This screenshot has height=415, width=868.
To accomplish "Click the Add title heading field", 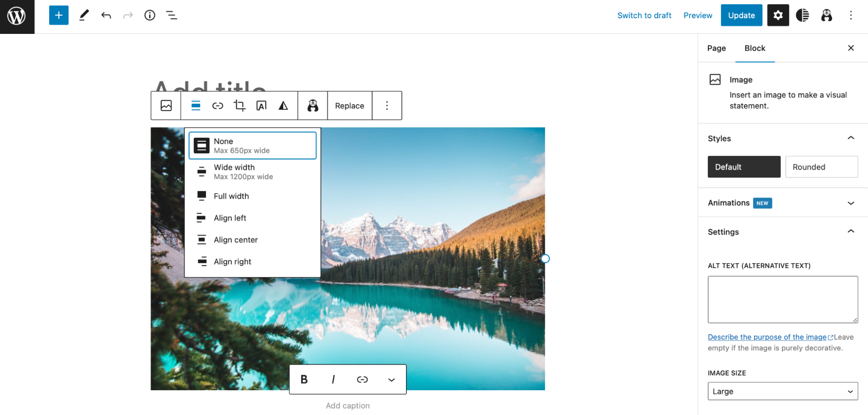I will [210, 86].
